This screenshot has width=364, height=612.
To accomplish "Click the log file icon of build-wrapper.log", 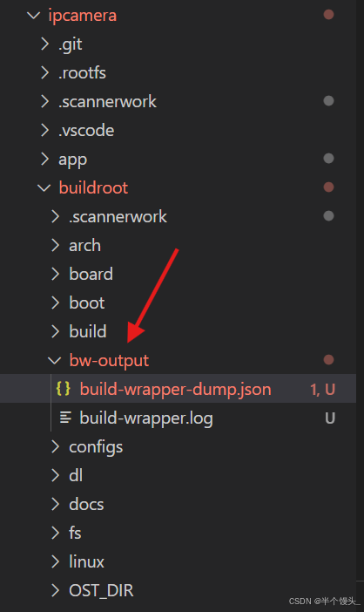I will tap(65, 418).
